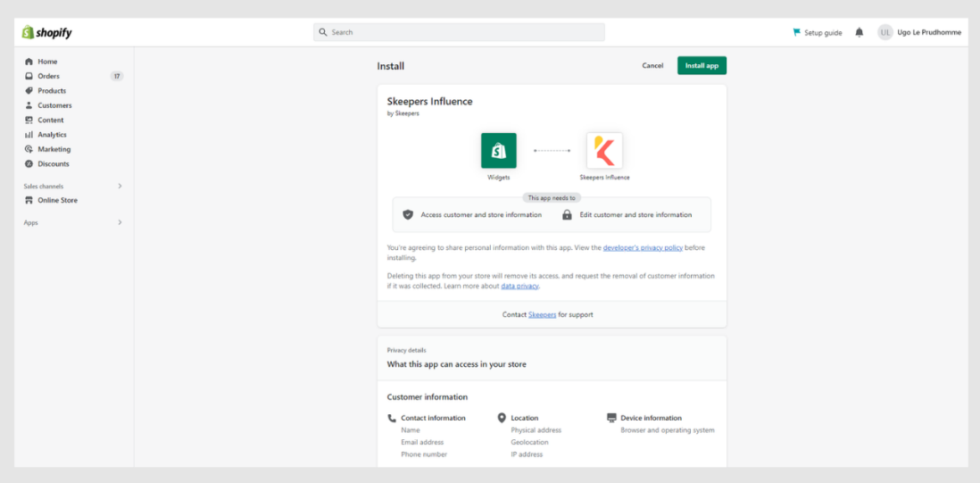Image resolution: width=980 pixels, height=483 pixels.
Task: Open the developer's privacy policy link
Action: pyautogui.click(x=641, y=247)
